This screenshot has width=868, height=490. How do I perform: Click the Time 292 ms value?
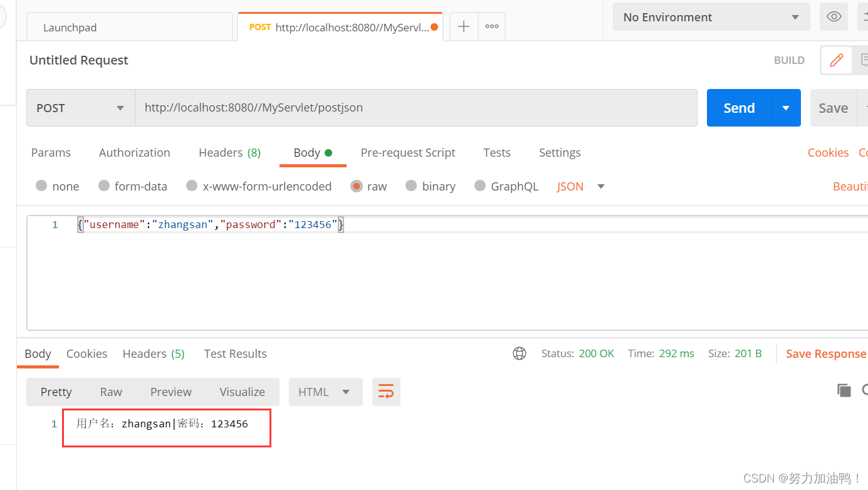[x=677, y=353]
